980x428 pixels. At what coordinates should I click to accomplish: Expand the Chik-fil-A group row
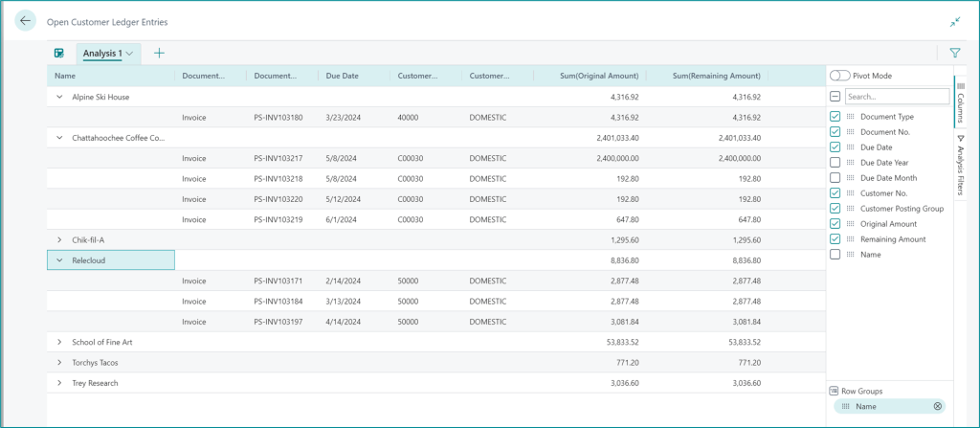tap(59, 239)
